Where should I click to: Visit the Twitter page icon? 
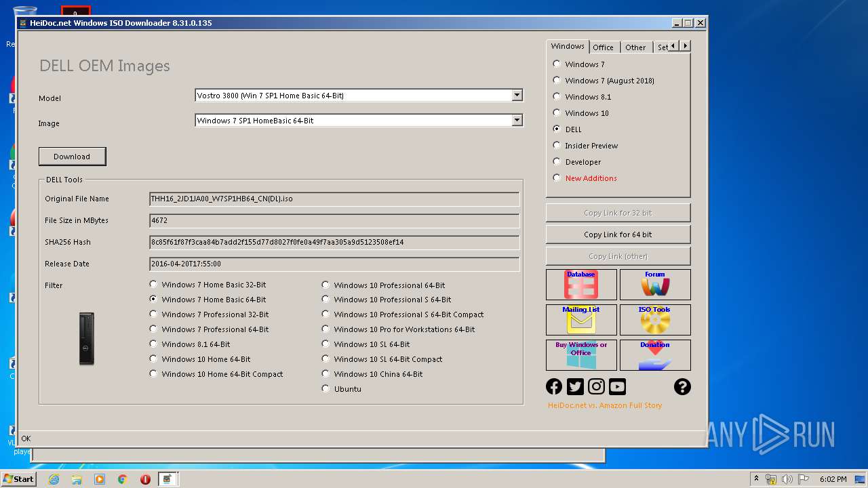(575, 386)
